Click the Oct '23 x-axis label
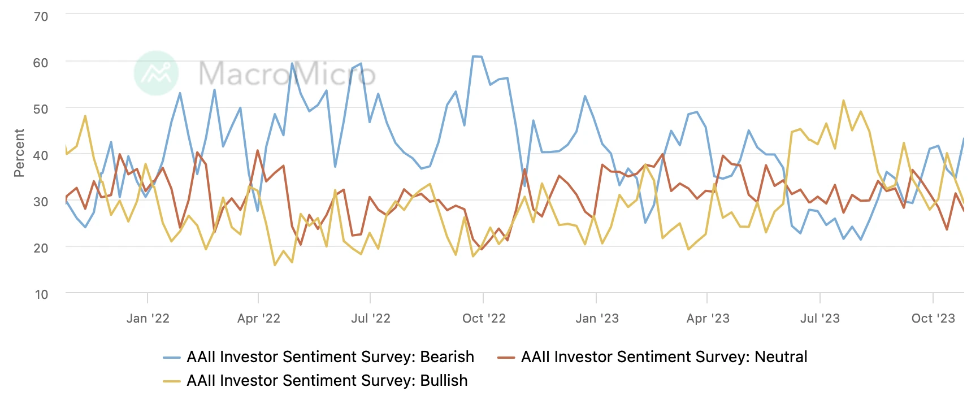Viewport: 980px width, 400px height. point(933,319)
